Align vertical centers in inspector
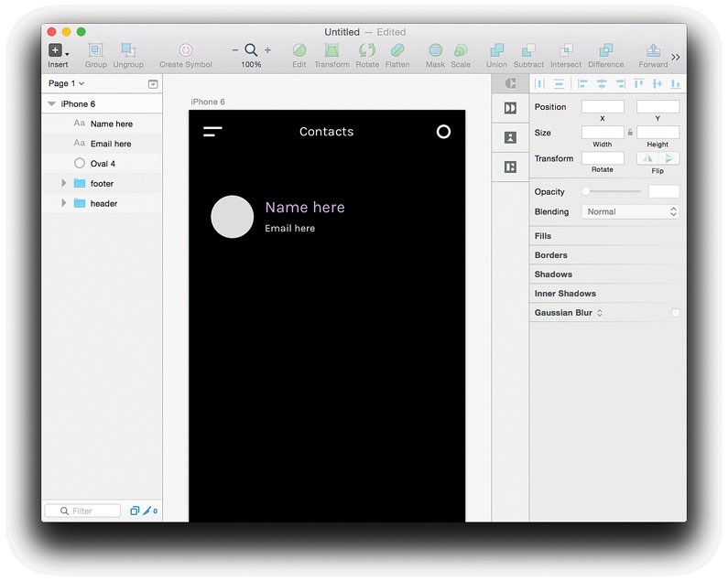The height and width of the screenshot is (581, 728). 657,83
